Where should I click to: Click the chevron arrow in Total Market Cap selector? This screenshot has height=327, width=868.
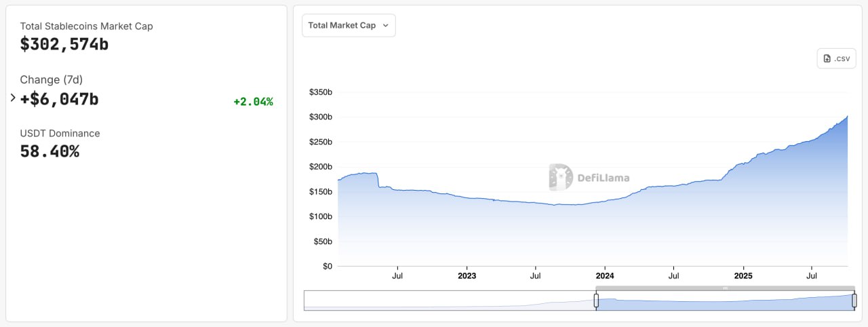pyautogui.click(x=386, y=25)
